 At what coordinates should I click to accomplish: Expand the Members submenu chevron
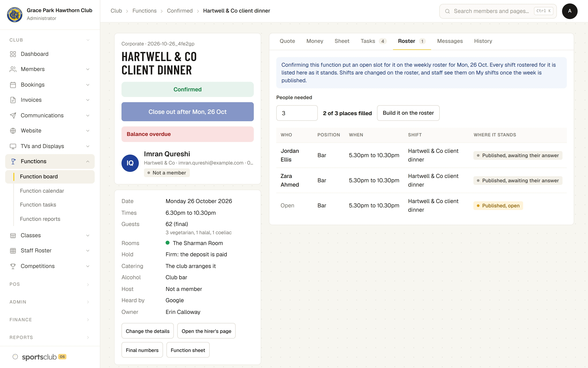(x=88, y=69)
